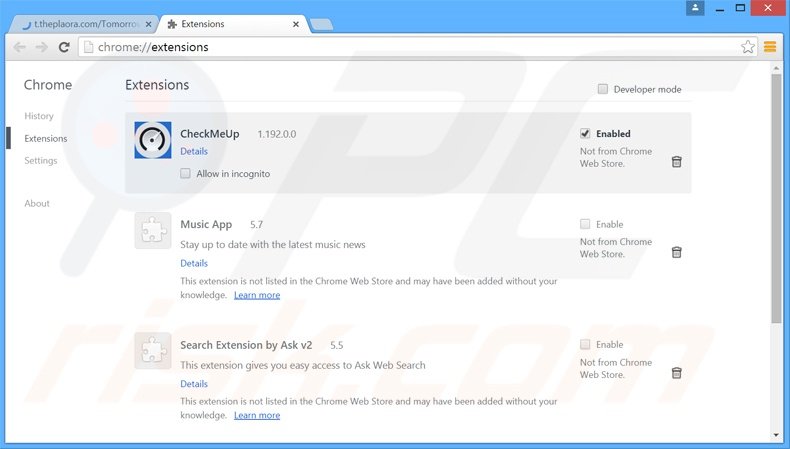
Task: Click Learn more under Music App
Action: pyautogui.click(x=257, y=295)
